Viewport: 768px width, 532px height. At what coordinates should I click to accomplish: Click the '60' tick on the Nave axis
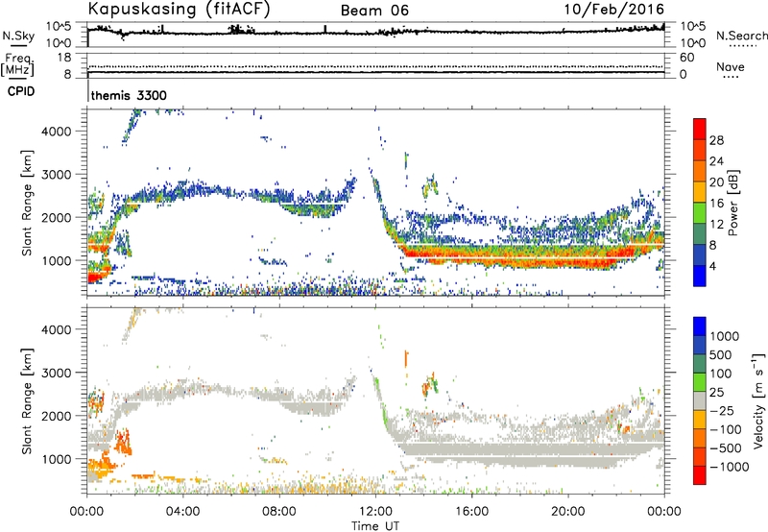pyautogui.click(x=686, y=58)
